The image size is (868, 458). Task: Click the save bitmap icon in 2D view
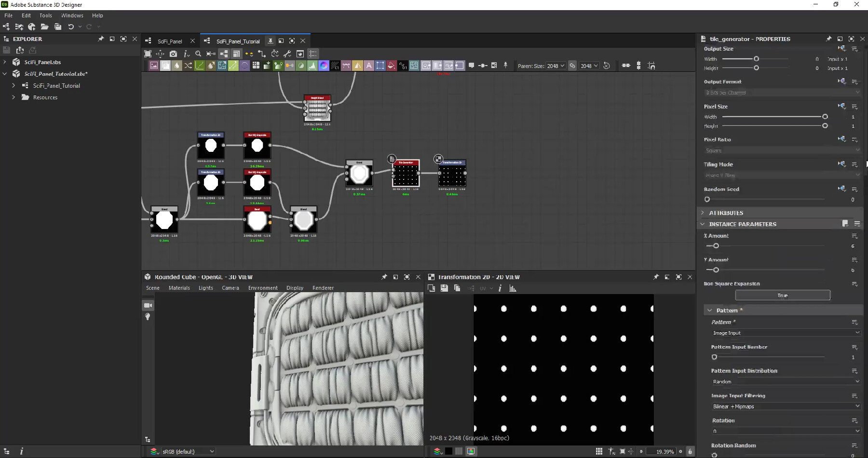(x=444, y=288)
